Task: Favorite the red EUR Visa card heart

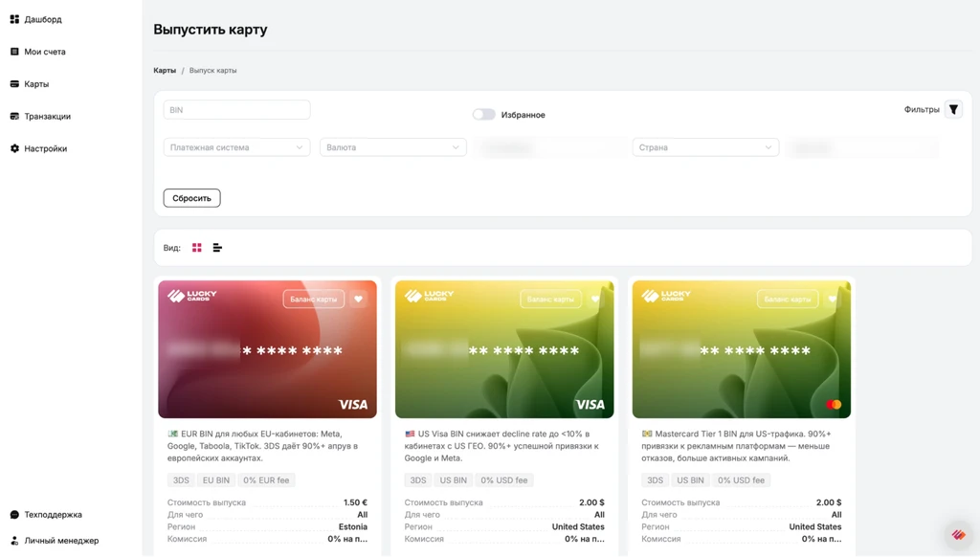Action: pyautogui.click(x=358, y=300)
